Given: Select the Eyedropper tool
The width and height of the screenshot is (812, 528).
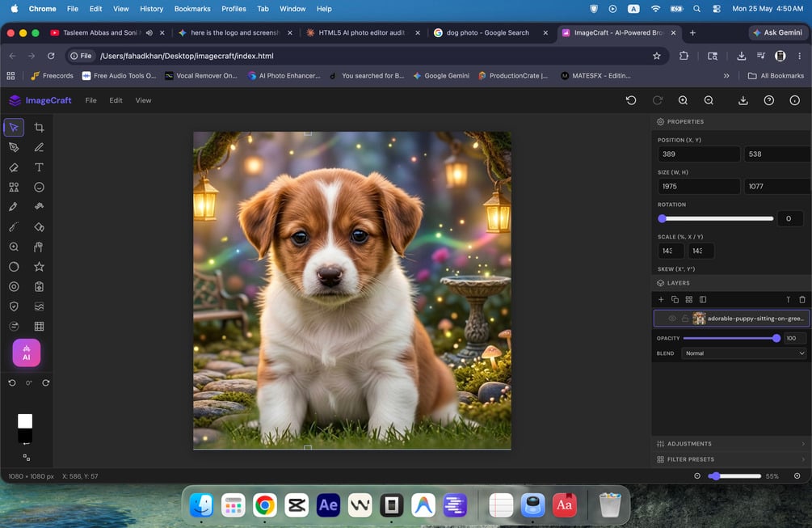Looking at the screenshot, I should coord(14,207).
